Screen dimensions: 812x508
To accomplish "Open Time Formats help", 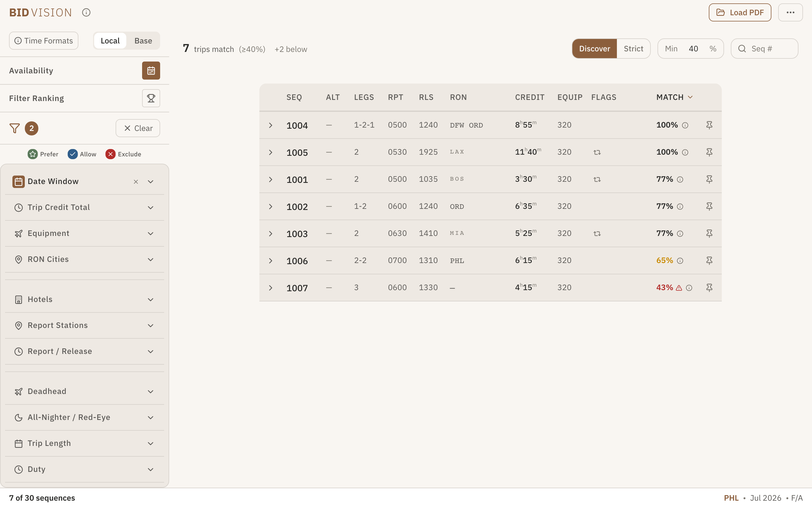I will point(44,41).
